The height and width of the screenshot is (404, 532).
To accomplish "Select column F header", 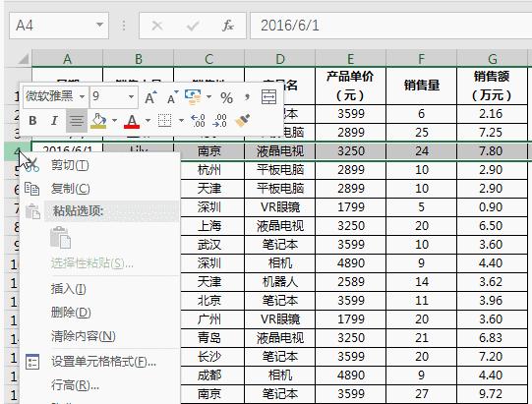I will pyautogui.click(x=422, y=59).
